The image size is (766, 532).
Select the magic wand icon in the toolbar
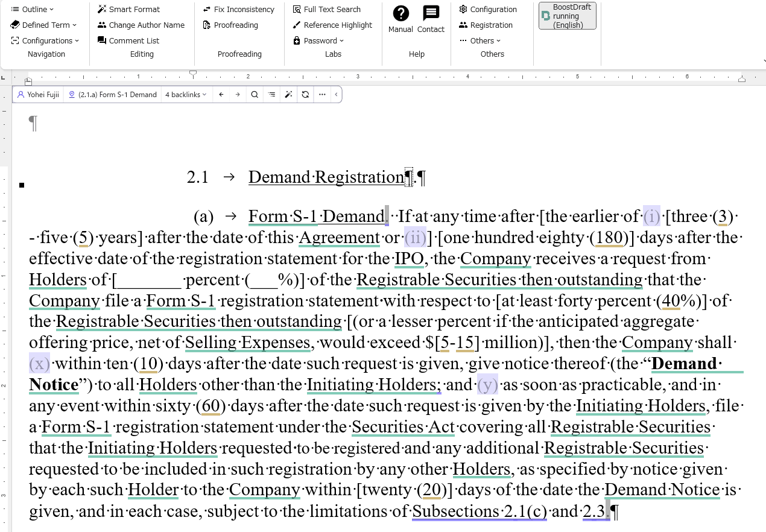[x=289, y=94]
